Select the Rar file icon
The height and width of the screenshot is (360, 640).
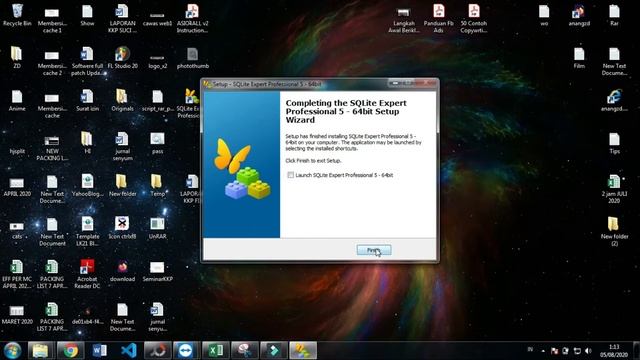[x=614, y=15]
